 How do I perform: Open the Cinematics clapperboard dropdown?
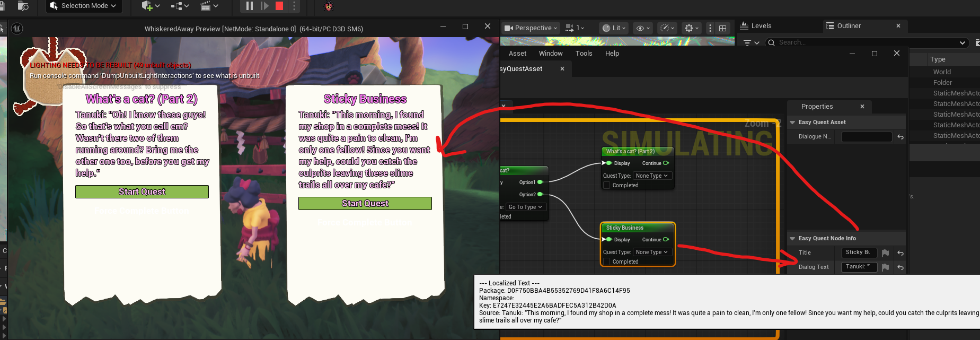[x=210, y=6]
